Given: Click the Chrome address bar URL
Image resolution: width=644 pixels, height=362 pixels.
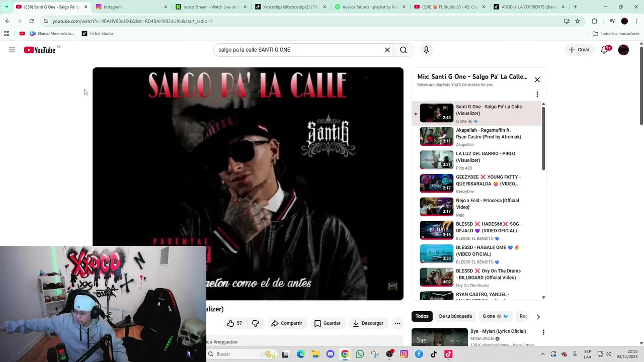Looking at the screenshot, I should click(132, 21).
